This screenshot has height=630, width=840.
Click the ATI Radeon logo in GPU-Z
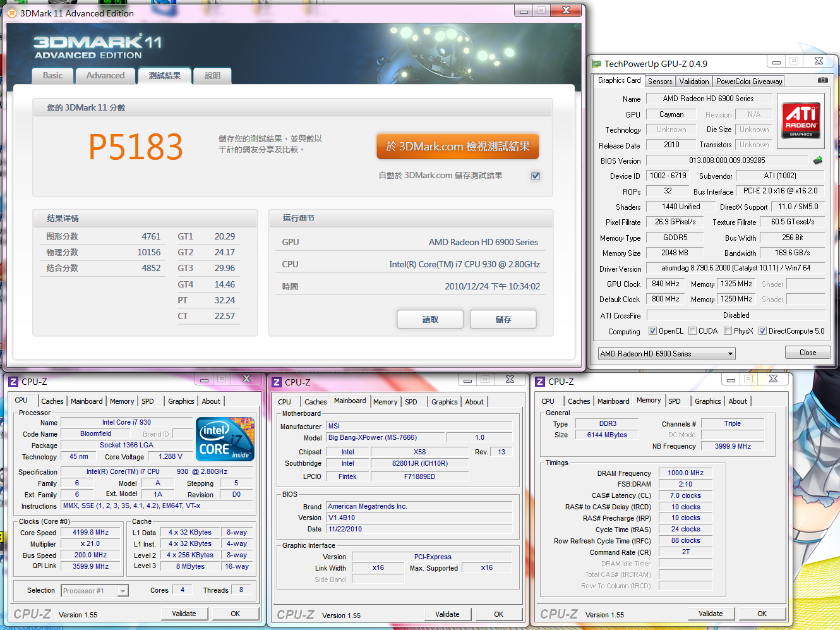(801, 120)
